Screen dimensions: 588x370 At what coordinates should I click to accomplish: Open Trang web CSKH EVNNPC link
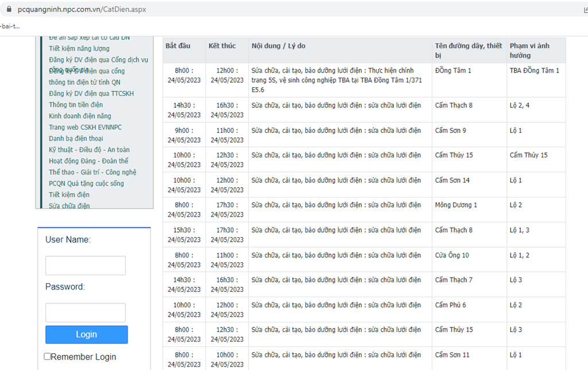[85, 127]
